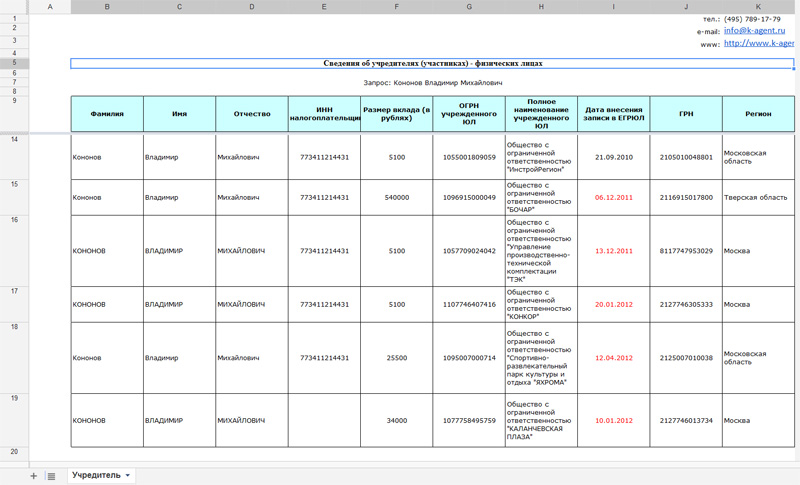This screenshot has height=485, width=800.
Task: Click the Фамилия column header cell
Action: (107, 114)
